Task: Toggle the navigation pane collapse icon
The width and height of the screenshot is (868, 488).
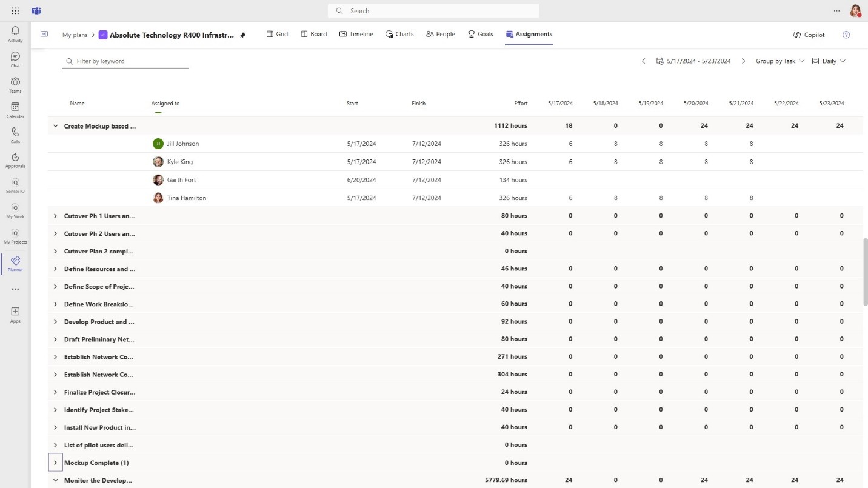Action: point(44,34)
